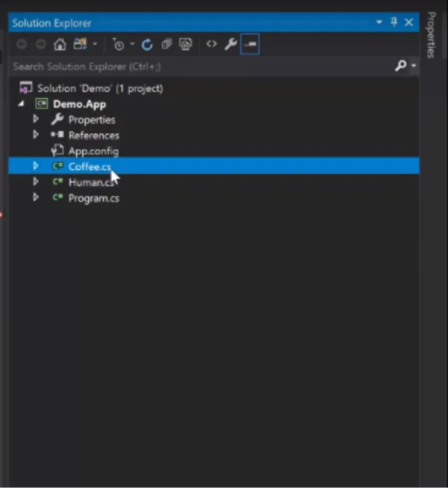This screenshot has width=448, height=488.
Task: Open Properties using the wrench toolbar icon
Action: point(231,44)
